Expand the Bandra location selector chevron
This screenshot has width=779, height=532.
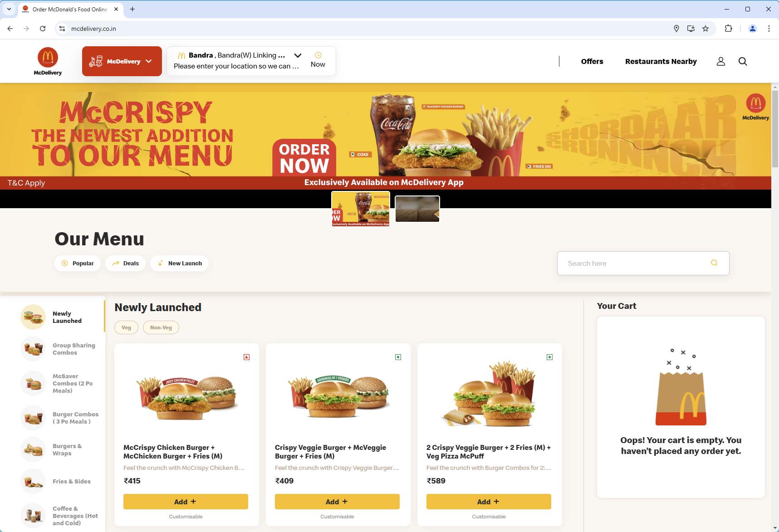tap(298, 55)
